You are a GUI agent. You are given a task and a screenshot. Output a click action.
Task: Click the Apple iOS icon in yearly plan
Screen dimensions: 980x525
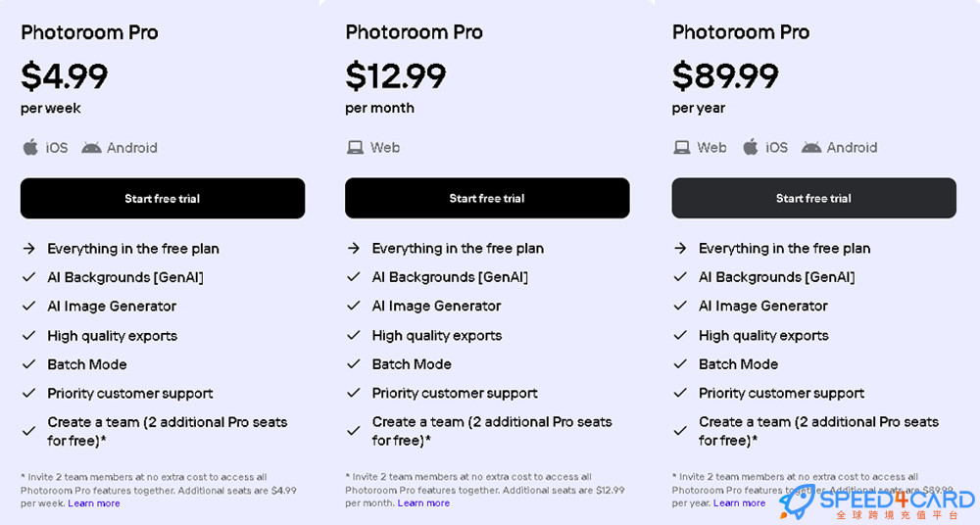click(x=750, y=147)
